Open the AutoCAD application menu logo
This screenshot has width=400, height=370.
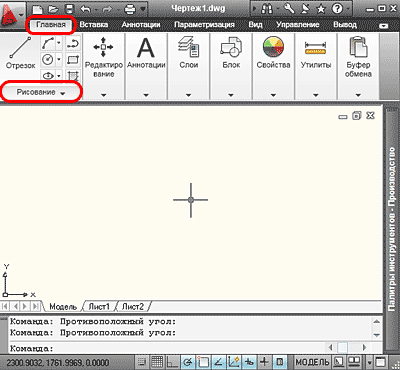[9, 15]
